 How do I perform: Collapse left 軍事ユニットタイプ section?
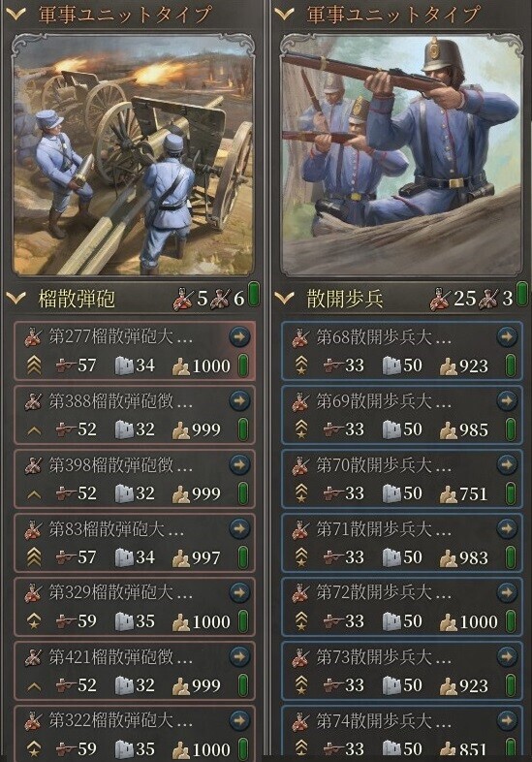[x=16, y=15]
